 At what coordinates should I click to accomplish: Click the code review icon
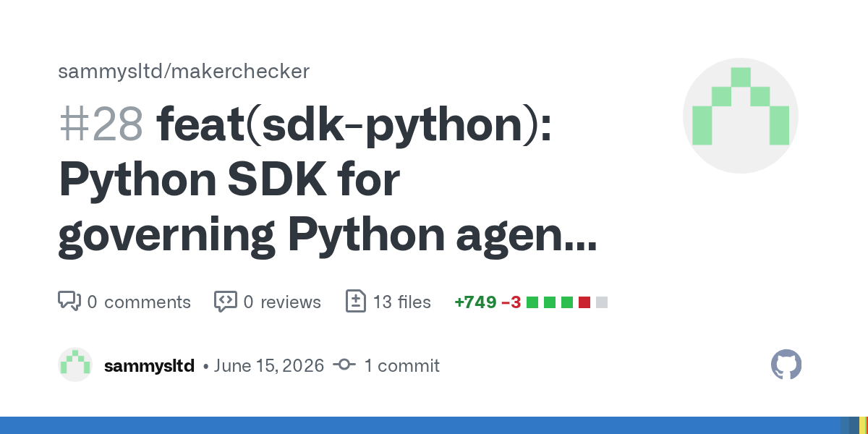click(x=226, y=302)
